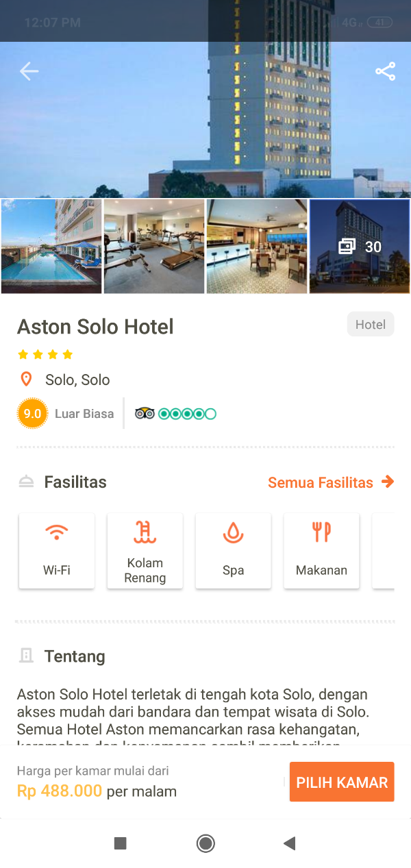Open the Wi-Fi facility card

coord(57,551)
